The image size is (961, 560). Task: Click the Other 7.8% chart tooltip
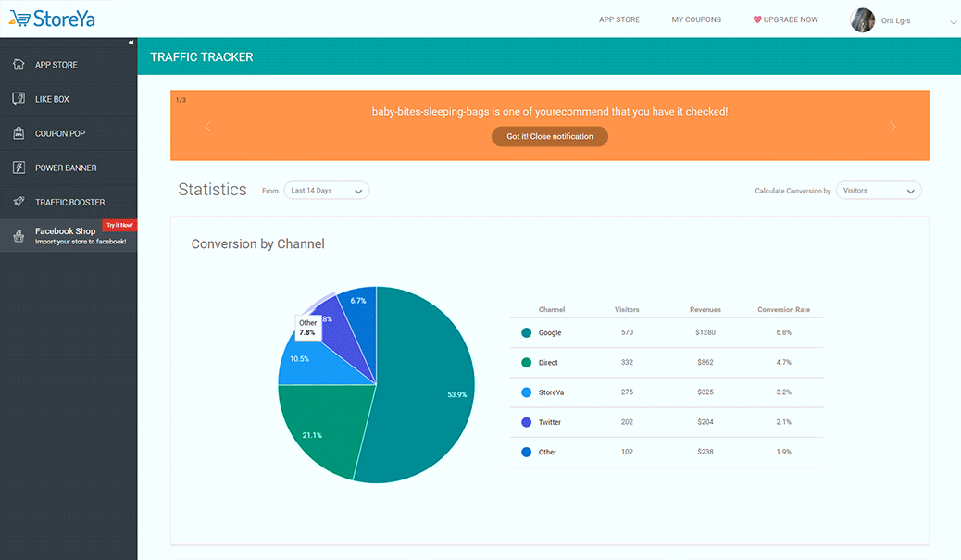[x=307, y=328]
